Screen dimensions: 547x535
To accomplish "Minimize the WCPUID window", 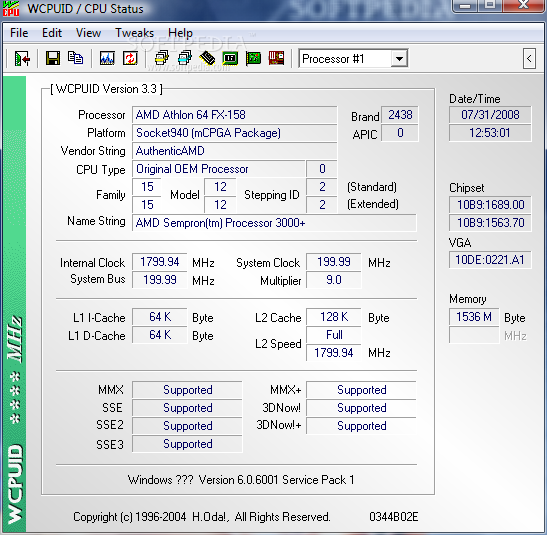I will click(465, 5).
